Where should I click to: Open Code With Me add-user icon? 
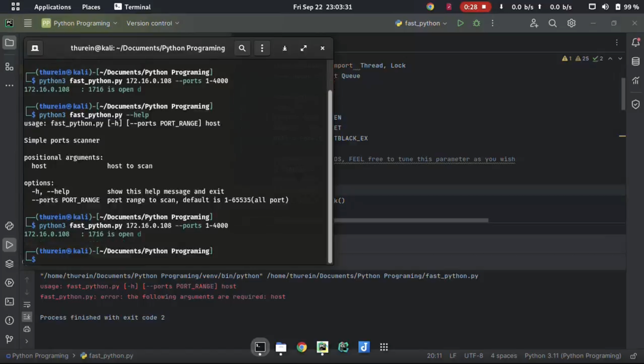(x=534, y=23)
